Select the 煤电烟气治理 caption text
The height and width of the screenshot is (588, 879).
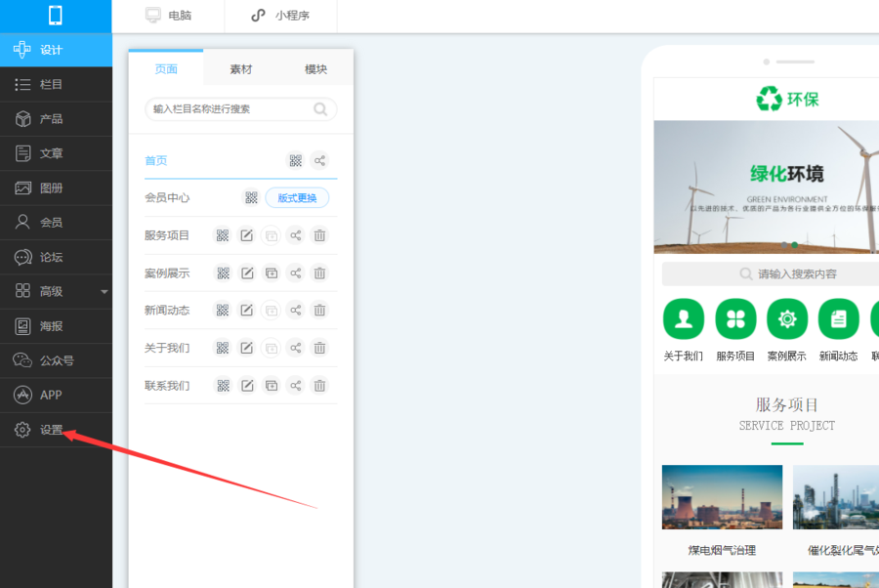click(x=722, y=551)
